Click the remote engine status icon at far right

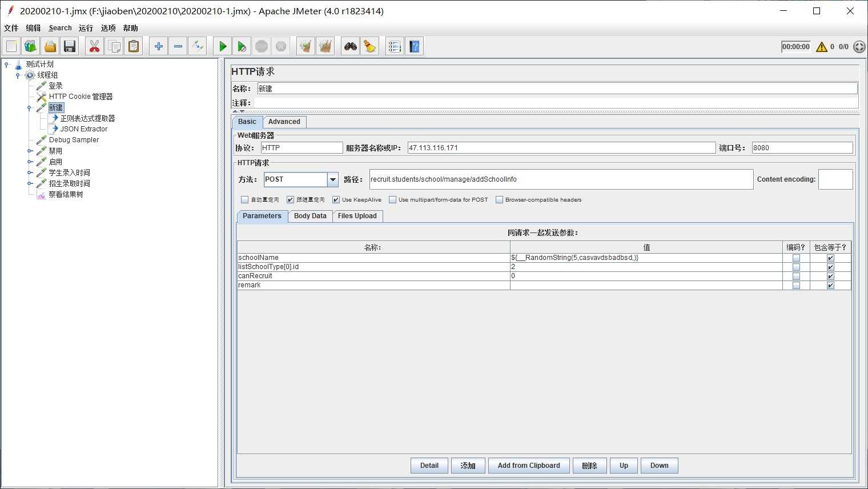click(859, 47)
